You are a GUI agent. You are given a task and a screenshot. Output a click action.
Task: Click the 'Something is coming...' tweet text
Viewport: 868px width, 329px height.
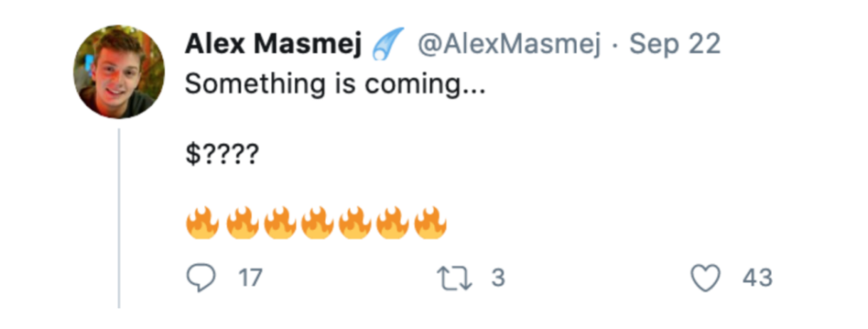tap(335, 85)
